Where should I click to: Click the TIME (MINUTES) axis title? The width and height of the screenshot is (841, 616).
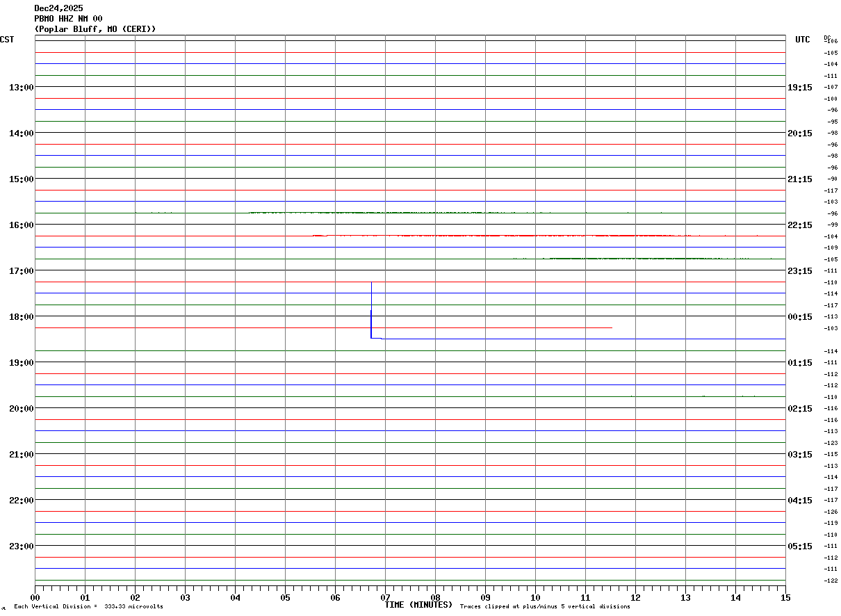(x=418, y=605)
